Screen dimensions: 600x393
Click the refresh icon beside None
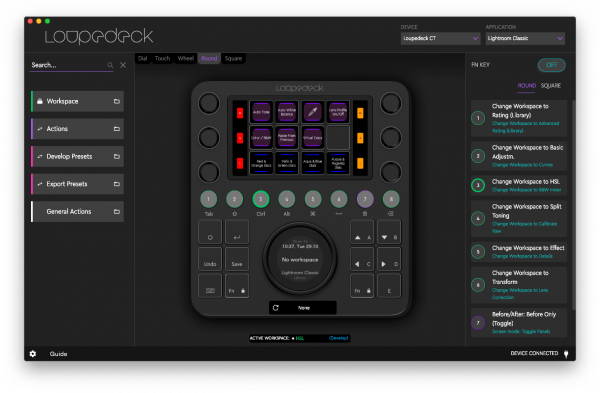(x=276, y=308)
